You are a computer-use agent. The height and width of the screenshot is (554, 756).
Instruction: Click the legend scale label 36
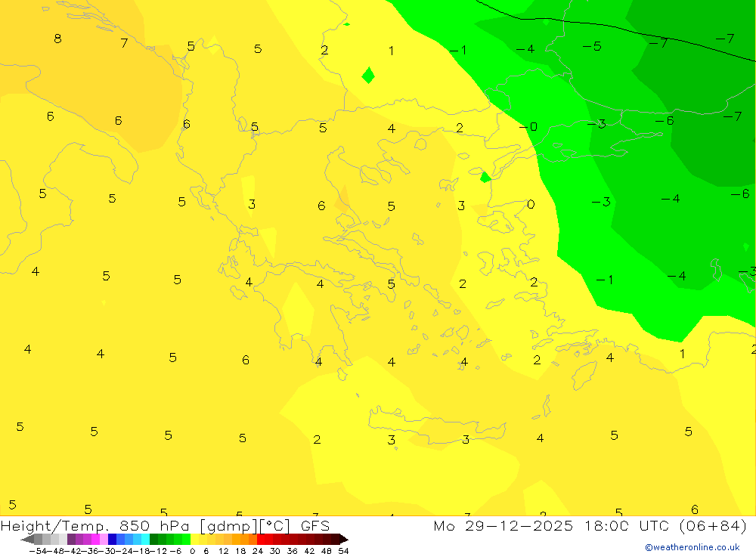(x=292, y=551)
